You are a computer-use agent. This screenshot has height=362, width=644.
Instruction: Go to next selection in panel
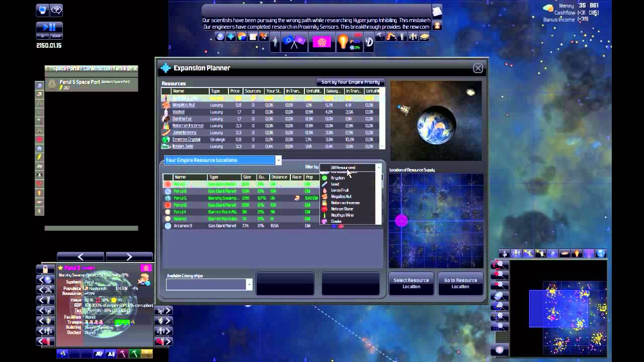pyautogui.click(x=129, y=257)
